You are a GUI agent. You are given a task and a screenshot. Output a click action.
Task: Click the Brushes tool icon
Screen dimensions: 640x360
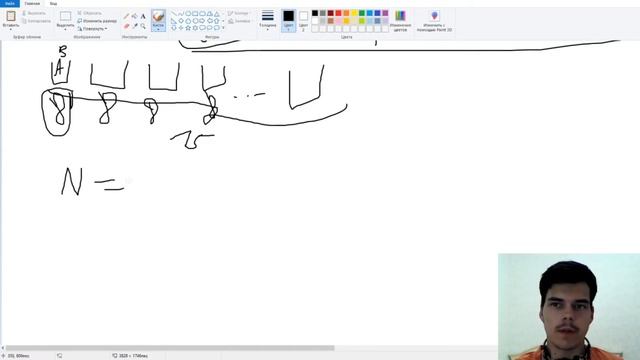click(158, 17)
